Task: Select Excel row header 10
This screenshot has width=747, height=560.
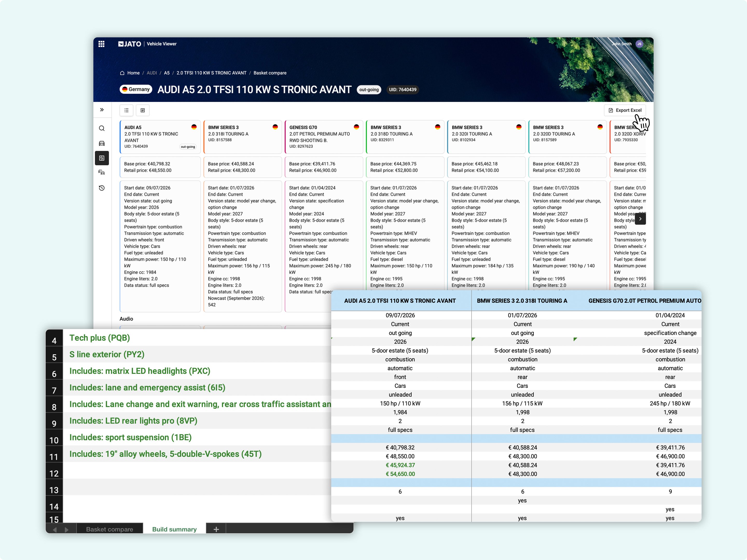Action: point(54,437)
